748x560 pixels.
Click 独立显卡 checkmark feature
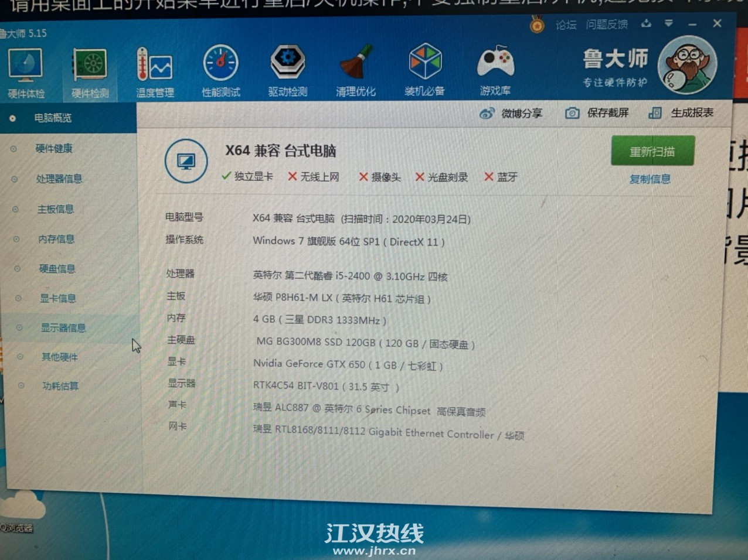[x=247, y=176]
